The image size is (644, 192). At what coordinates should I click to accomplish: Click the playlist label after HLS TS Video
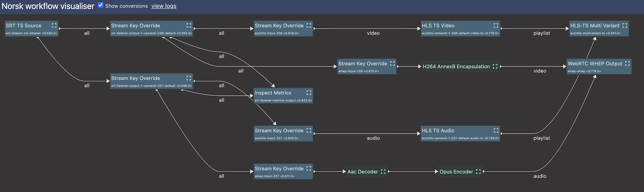coord(542,33)
